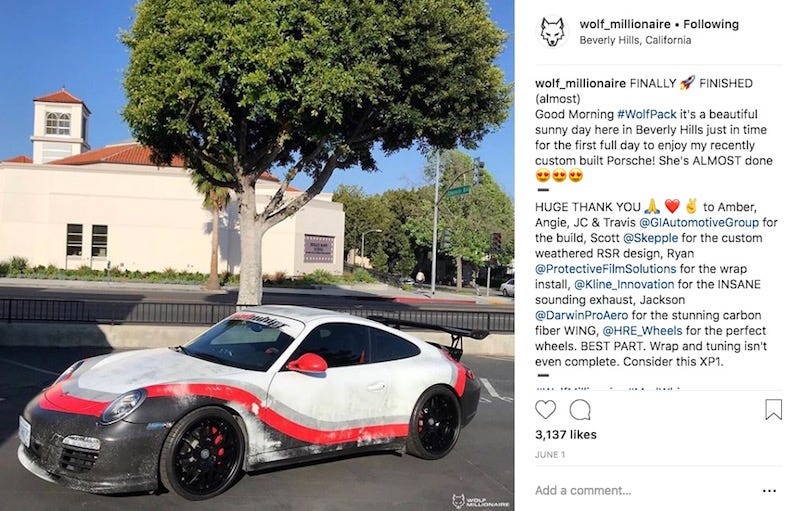Open the three-dot more options menu
The height and width of the screenshot is (511, 800).
[769, 491]
